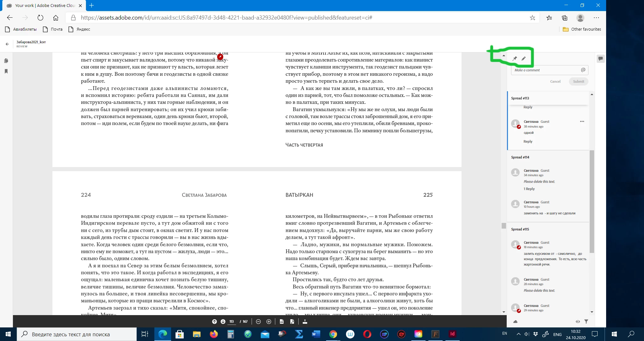Click fit-to-width page icon
This screenshot has width=644, height=341.
(x=282, y=321)
